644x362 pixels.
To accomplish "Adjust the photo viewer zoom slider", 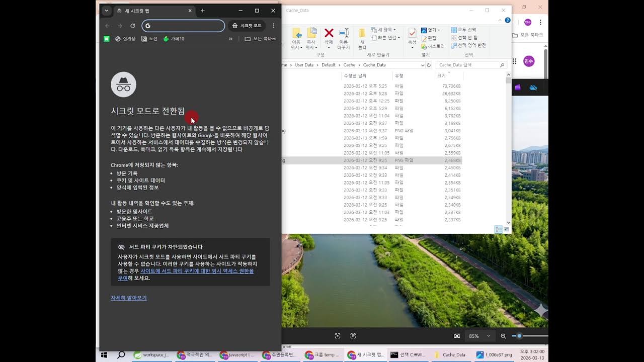I will click(x=520, y=336).
